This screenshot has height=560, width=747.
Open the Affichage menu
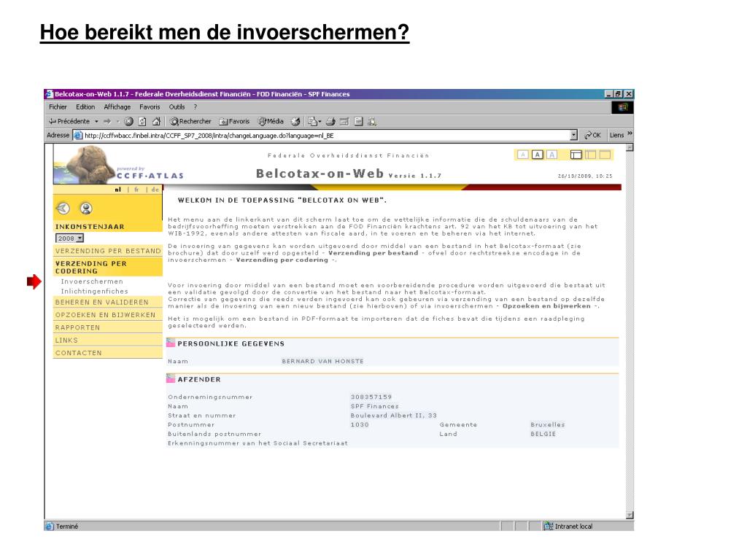[x=117, y=107]
